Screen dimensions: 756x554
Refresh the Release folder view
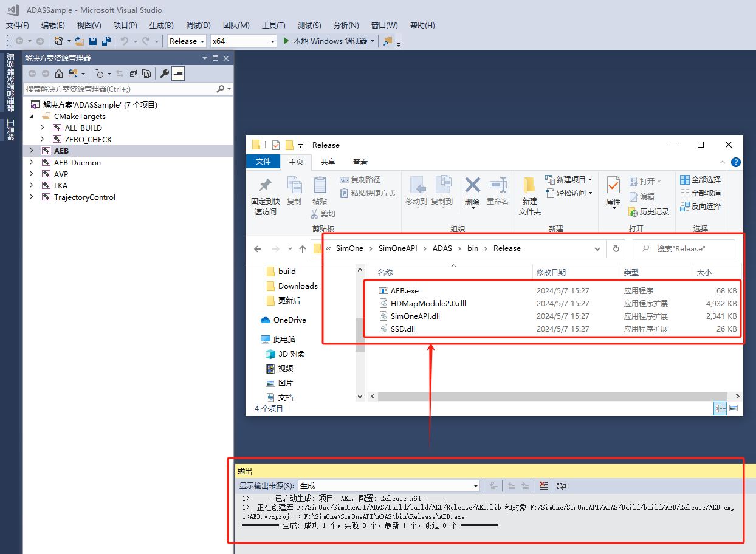616,248
